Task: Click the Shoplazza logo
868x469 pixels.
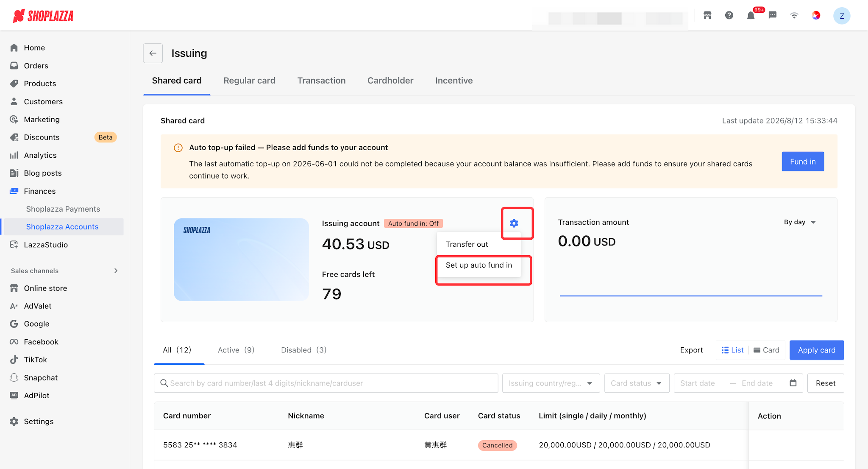Action: 43,16
